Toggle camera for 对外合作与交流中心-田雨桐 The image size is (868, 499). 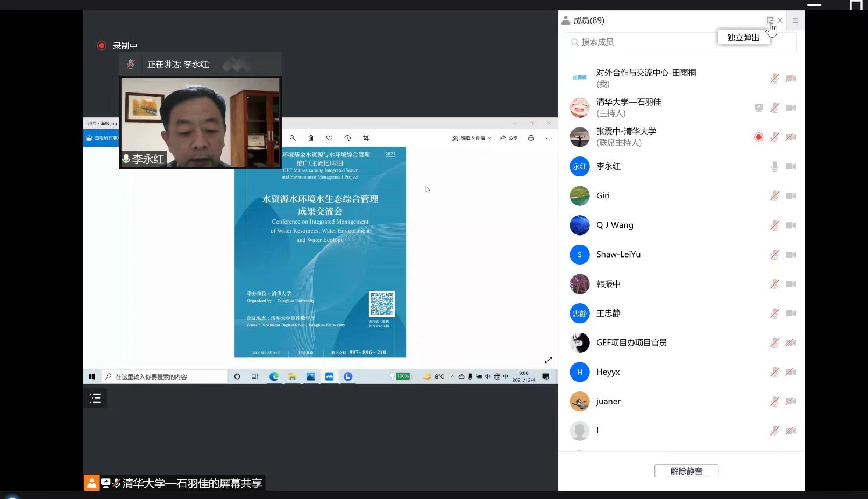[x=791, y=79]
